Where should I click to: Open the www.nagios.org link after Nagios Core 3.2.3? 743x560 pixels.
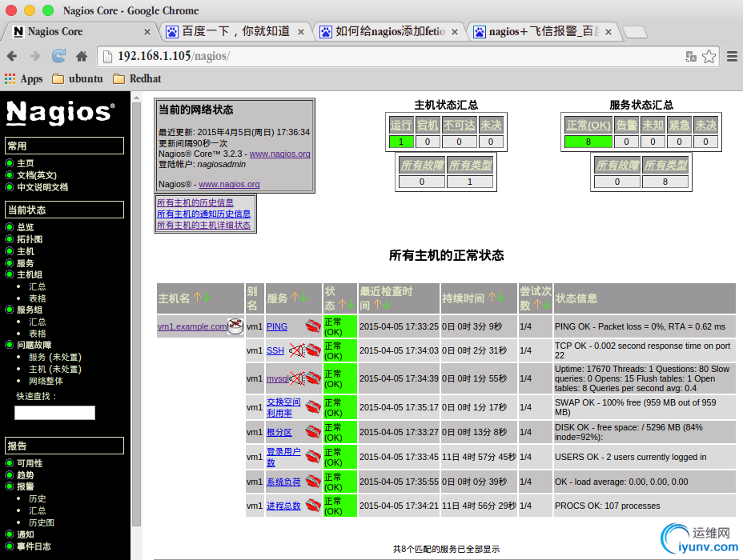[279, 154]
